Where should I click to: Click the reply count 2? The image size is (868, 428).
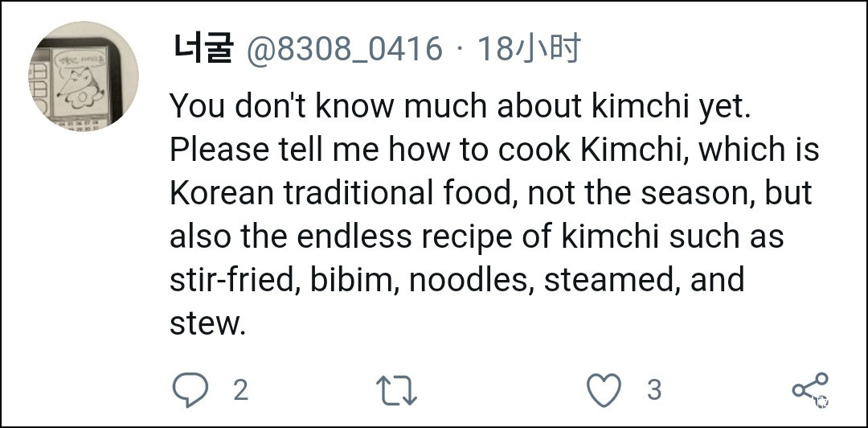point(240,390)
